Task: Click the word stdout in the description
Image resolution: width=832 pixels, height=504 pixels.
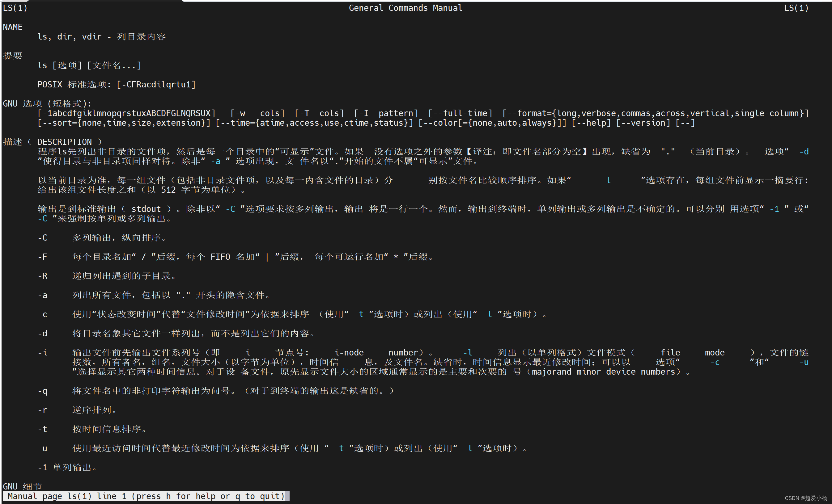Action: click(x=146, y=209)
